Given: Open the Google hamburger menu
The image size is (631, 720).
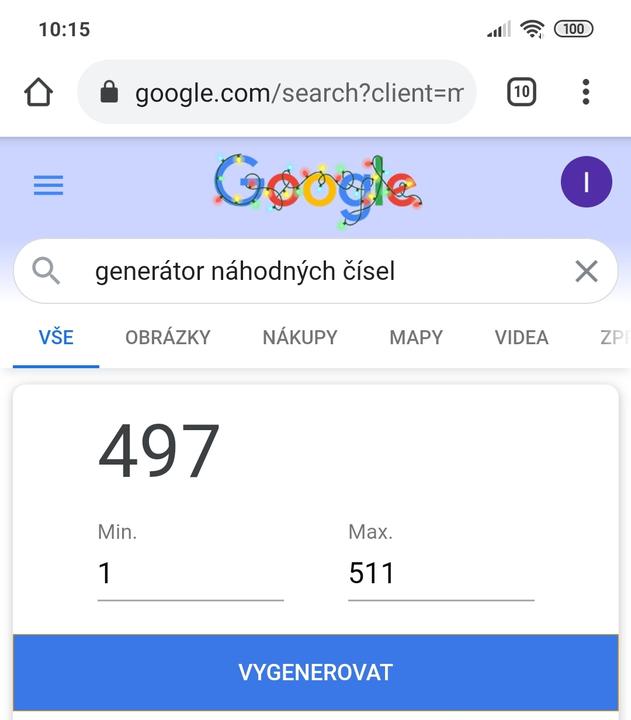Looking at the screenshot, I should [x=48, y=185].
